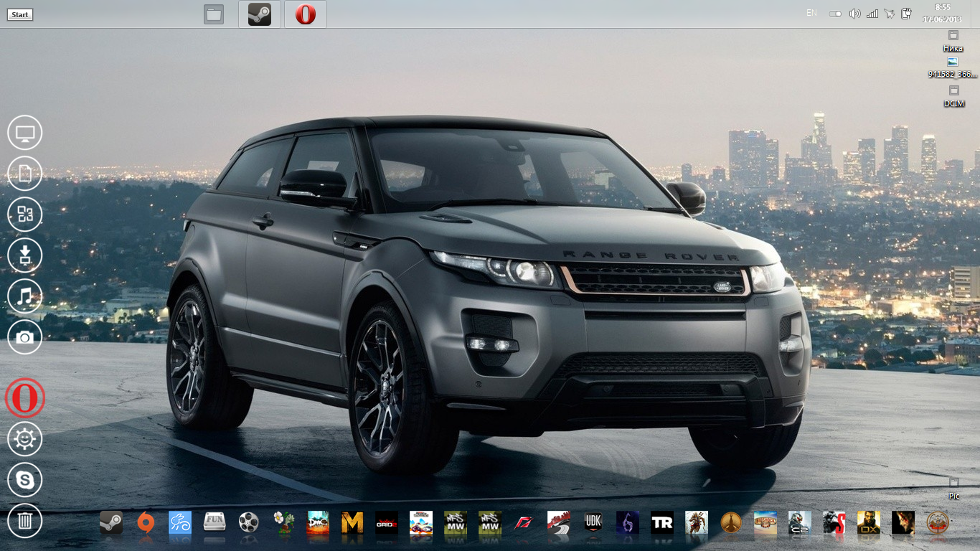The height and width of the screenshot is (551, 980).
Task: Switch to Opera in the top taskbar
Action: pos(306,14)
